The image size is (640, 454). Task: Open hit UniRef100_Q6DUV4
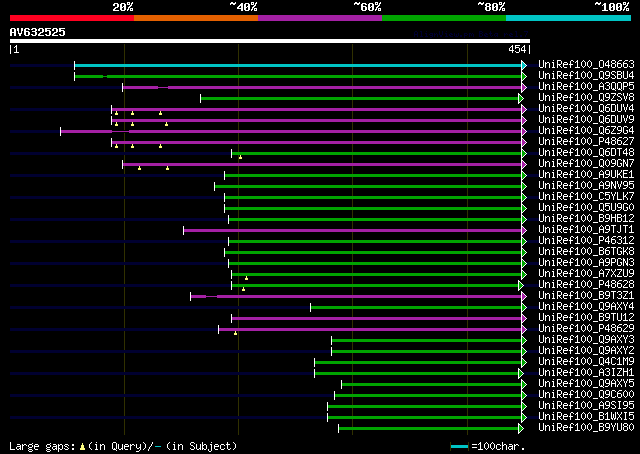(x=586, y=109)
